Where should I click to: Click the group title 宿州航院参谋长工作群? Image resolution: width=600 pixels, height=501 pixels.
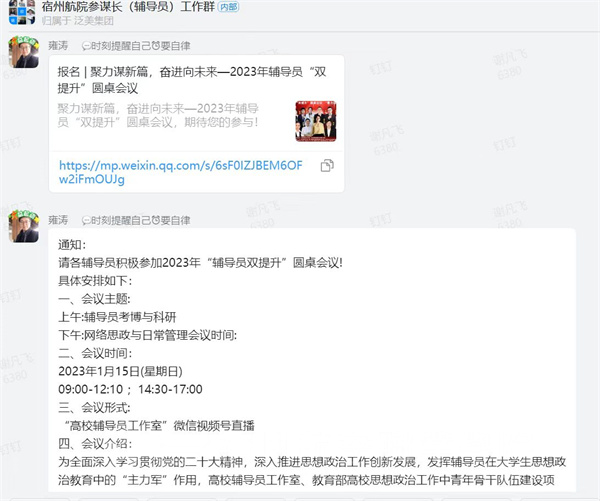tap(128, 7)
